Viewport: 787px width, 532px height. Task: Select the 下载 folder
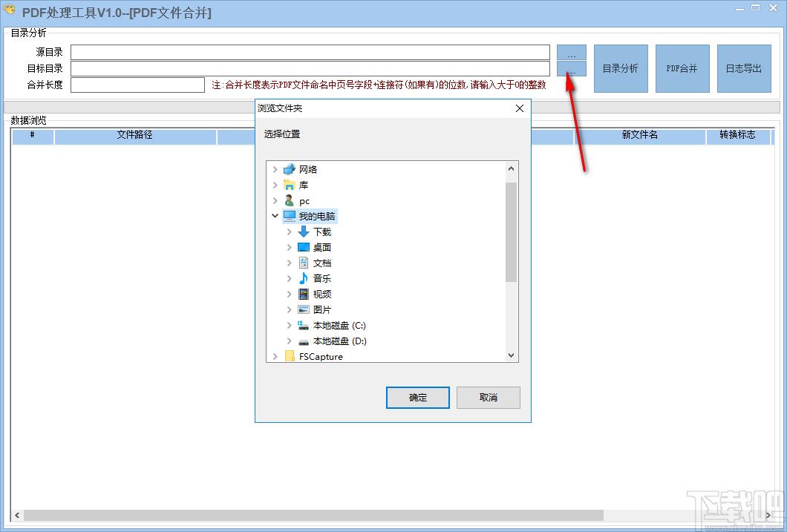click(322, 231)
